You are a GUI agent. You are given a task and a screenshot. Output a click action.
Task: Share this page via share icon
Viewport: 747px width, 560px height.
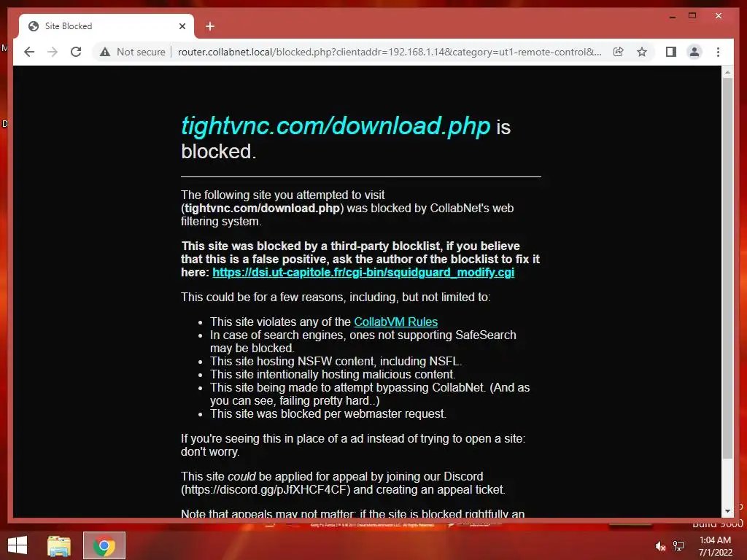point(619,52)
